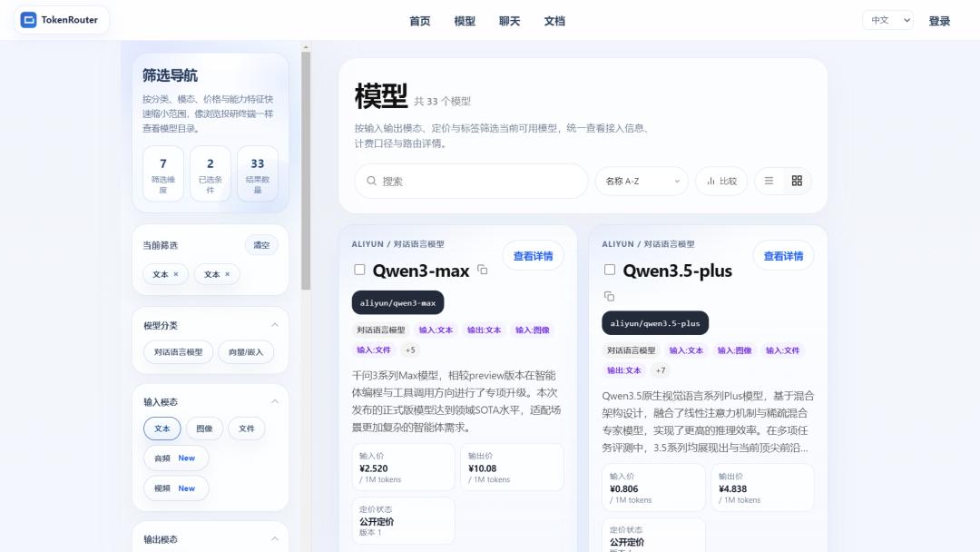Viewport: 980px width, 552px height.
Task: Click the 2 已选条件 stat box
Action: pos(210,173)
